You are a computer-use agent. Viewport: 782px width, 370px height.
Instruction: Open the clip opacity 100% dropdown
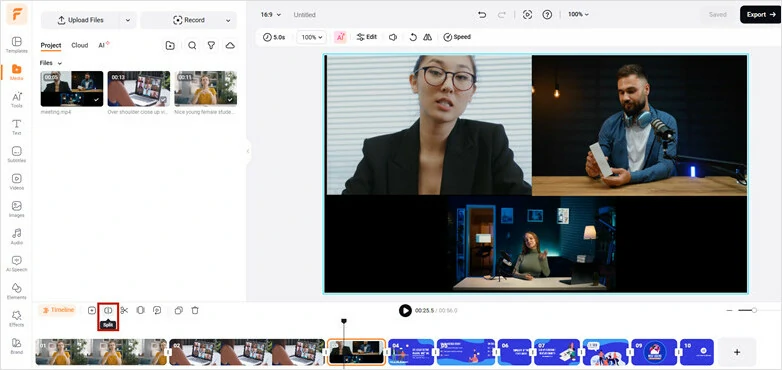[x=312, y=37]
